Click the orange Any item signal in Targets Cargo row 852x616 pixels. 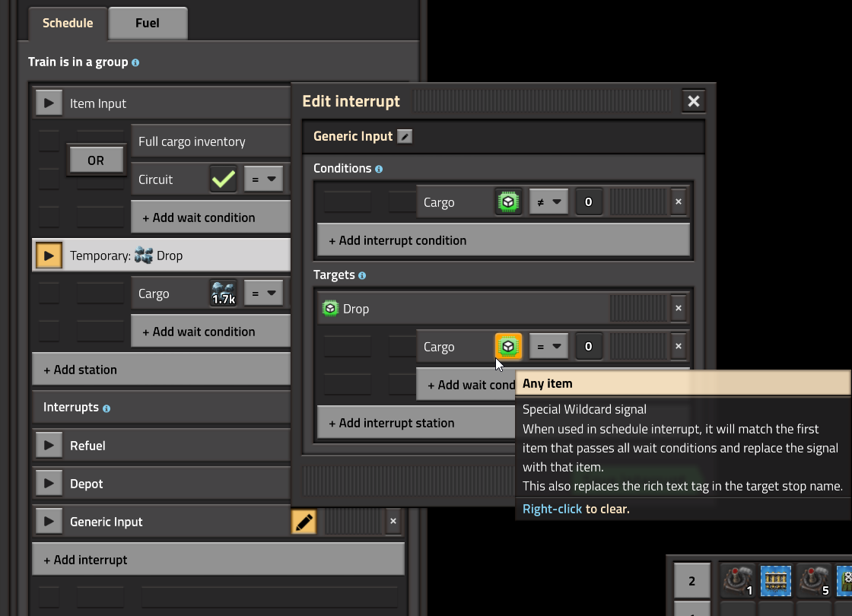509,347
